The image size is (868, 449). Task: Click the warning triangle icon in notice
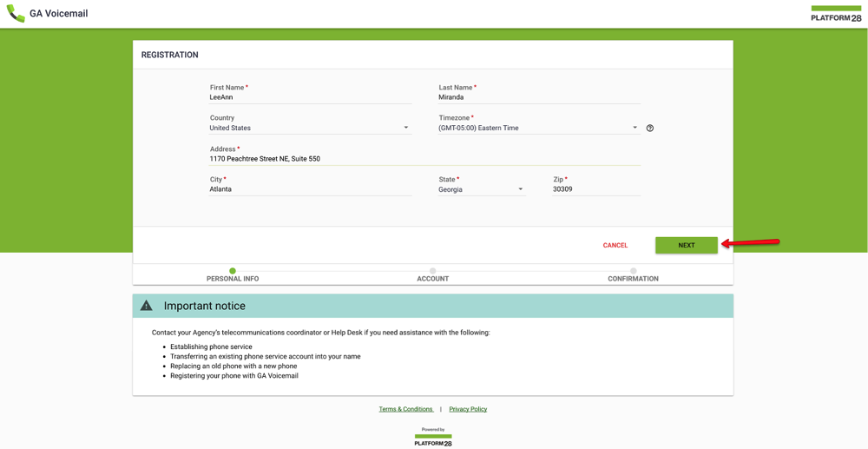[x=146, y=305]
